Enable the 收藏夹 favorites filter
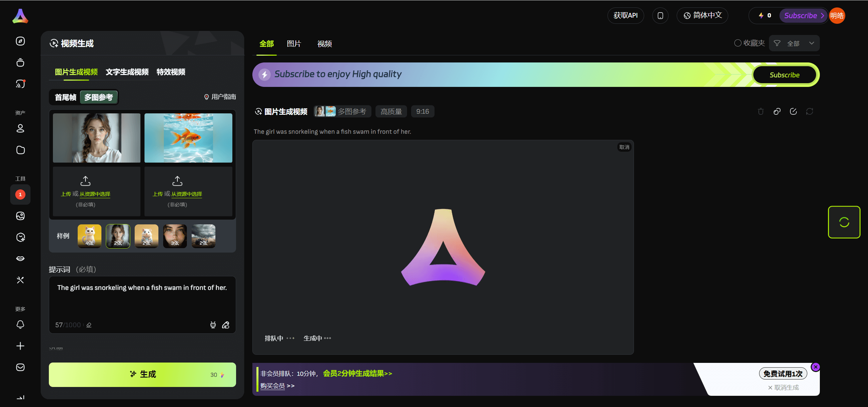Screen dimensions: 868x407 pyautogui.click(x=749, y=43)
